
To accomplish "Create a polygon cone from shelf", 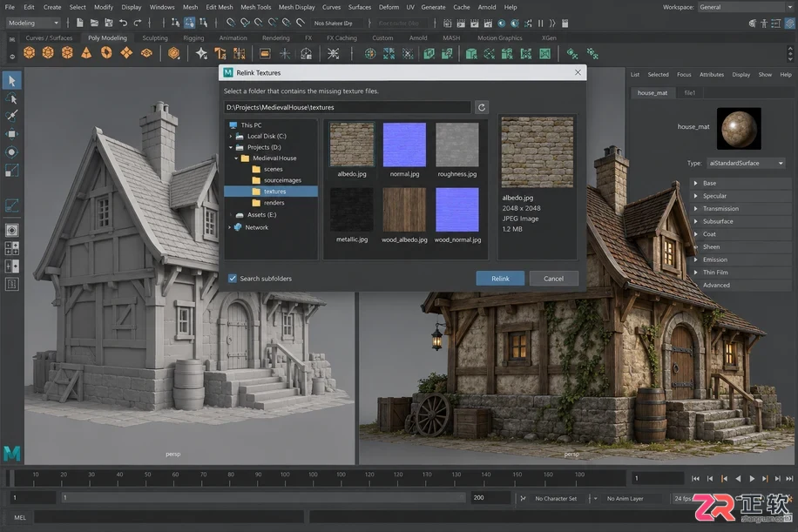I will click(86, 53).
